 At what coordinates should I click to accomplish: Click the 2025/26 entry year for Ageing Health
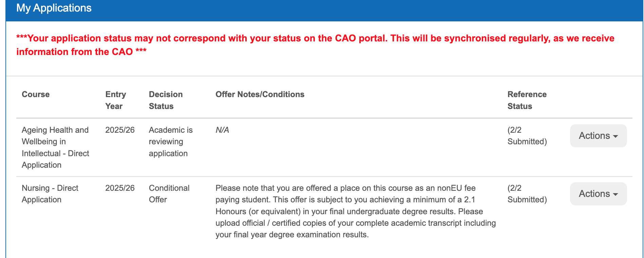120,130
